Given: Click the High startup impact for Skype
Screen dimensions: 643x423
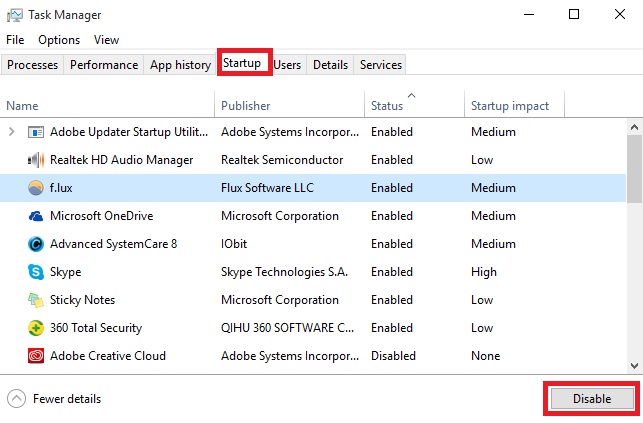Looking at the screenshot, I should click(x=484, y=272).
